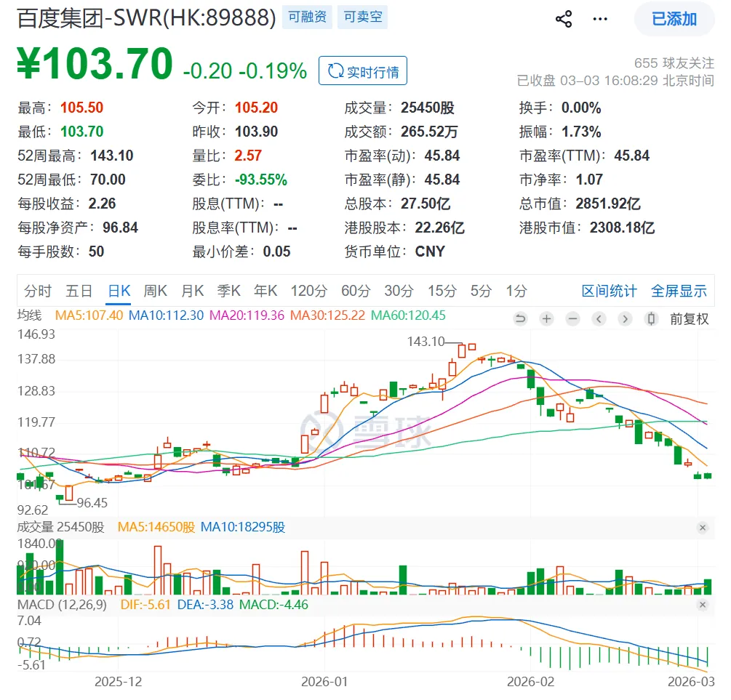Select the 月K chart tab
Image resolution: width=731 pixels, height=700 pixels.
(193, 291)
